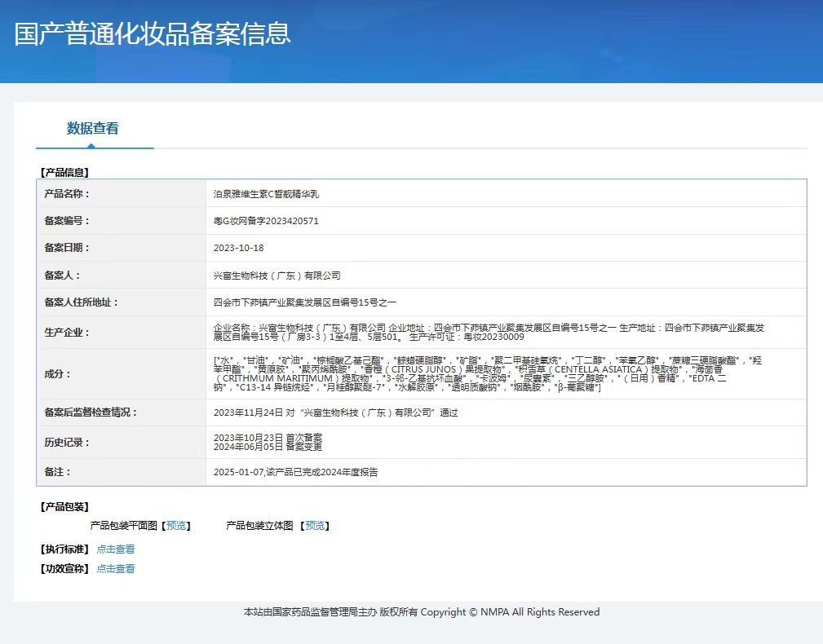Click the 【功效宣称】 heading
Screen dimensions: 823x644
tap(64, 568)
